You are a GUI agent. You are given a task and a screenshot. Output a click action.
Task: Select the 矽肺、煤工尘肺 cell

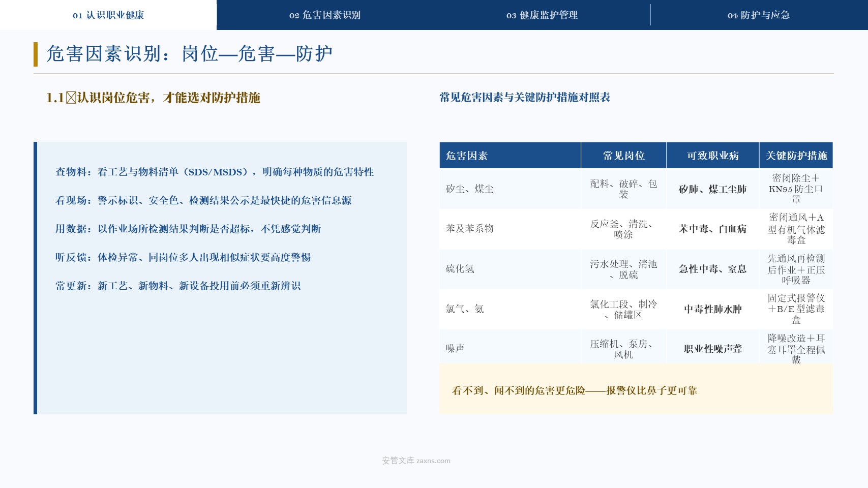pyautogui.click(x=712, y=189)
